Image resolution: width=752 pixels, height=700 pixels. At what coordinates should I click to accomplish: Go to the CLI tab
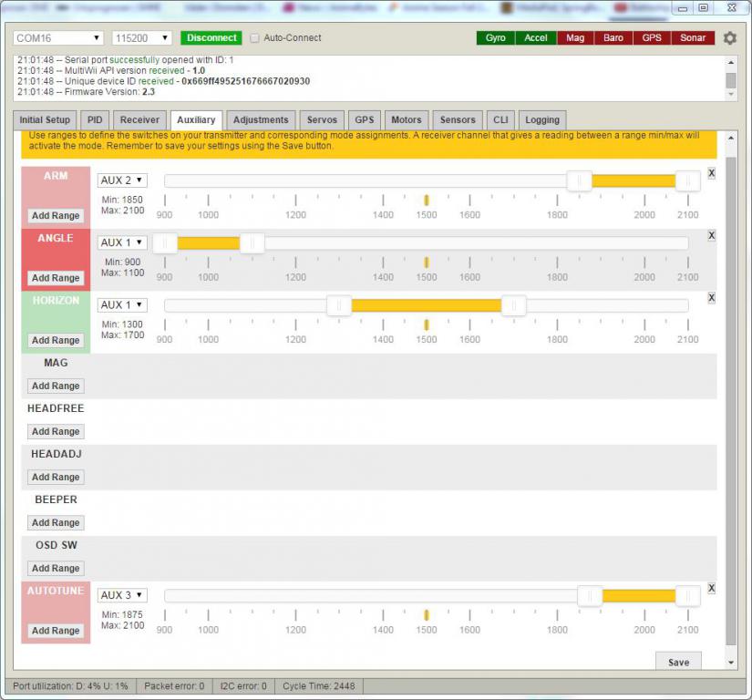coord(500,120)
